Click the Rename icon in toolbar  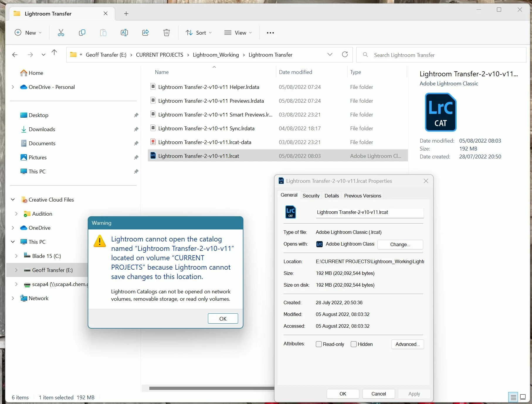[124, 33]
